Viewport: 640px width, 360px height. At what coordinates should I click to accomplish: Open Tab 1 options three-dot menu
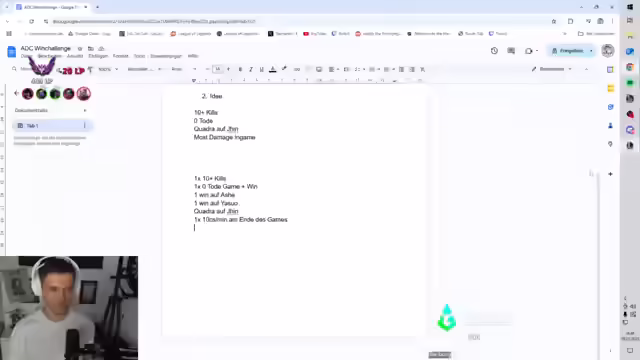pyautogui.click(x=84, y=125)
